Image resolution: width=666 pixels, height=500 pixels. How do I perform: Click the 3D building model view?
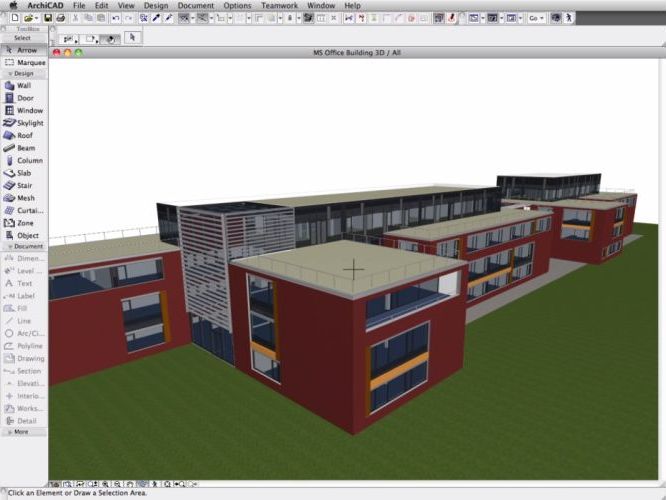[x=353, y=269]
